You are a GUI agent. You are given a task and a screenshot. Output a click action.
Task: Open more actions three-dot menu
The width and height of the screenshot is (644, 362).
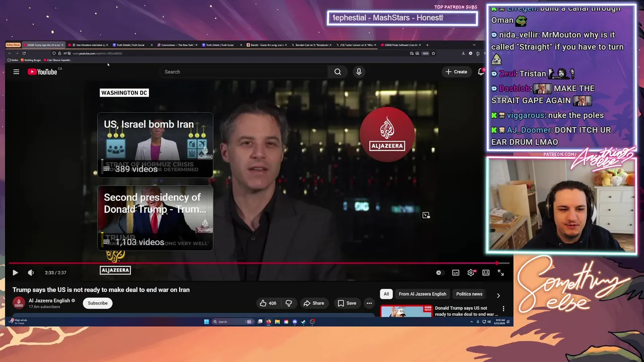(x=369, y=303)
